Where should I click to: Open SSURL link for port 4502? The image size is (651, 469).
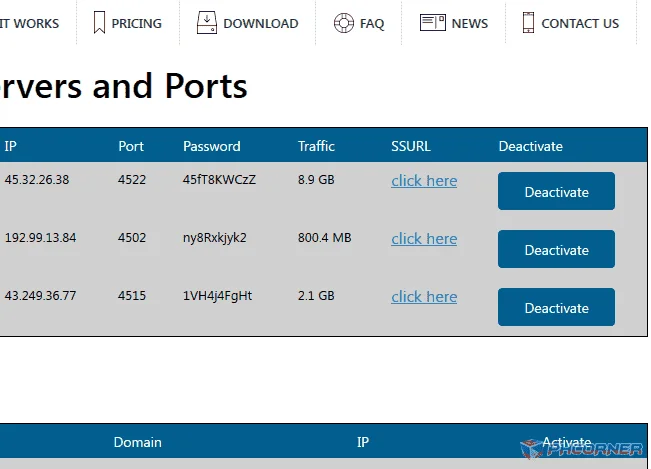pyautogui.click(x=424, y=239)
